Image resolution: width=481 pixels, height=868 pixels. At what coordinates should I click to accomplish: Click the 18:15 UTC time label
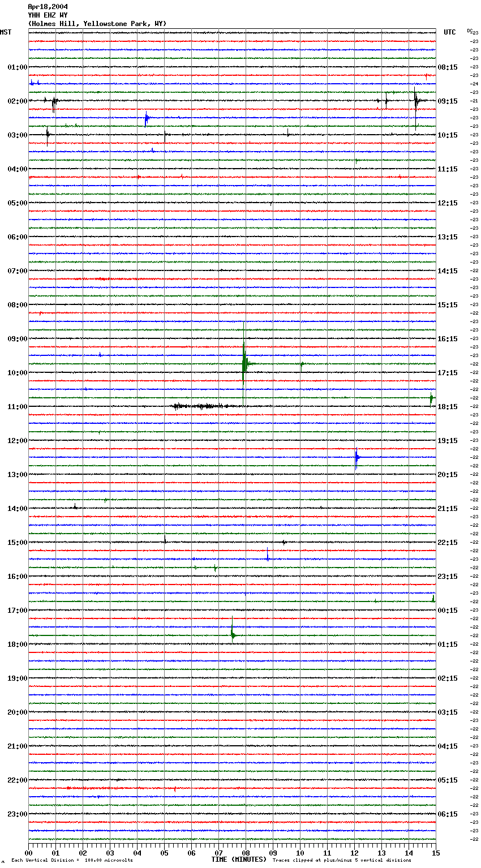(448, 407)
